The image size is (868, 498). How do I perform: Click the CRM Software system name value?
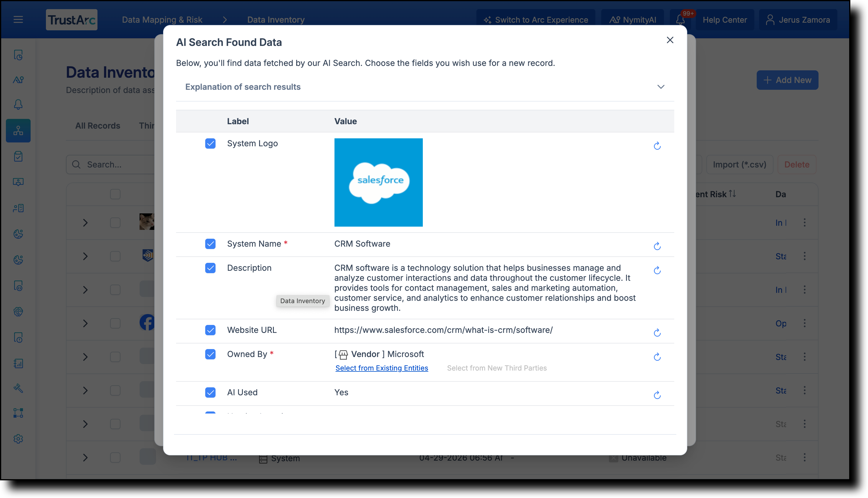pyautogui.click(x=362, y=244)
